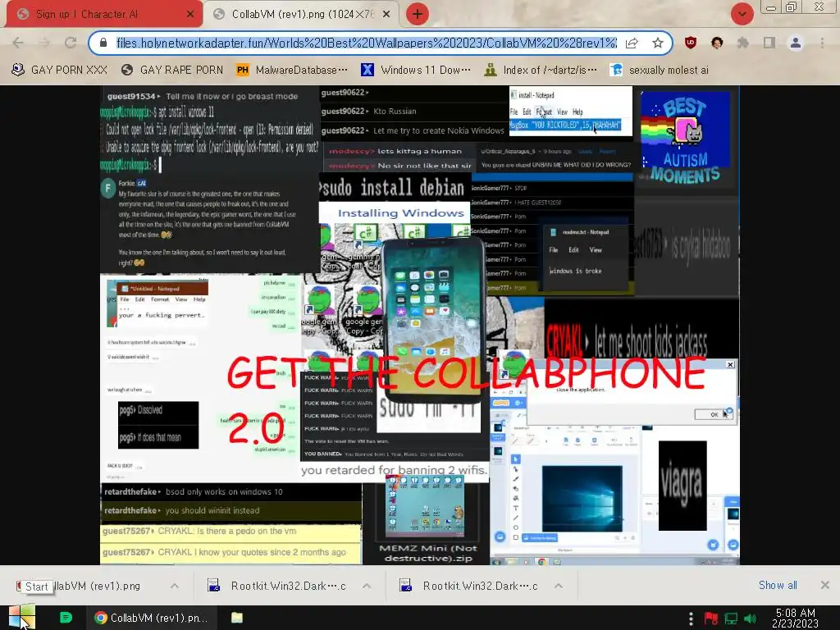Click the red flag tray icon
Viewport: 840px width, 630px height.
pyautogui.click(x=711, y=619)
